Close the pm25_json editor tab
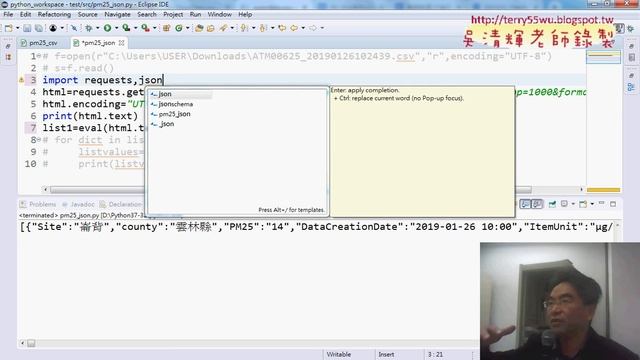640x360 pixels. click(x=122, y=42)
